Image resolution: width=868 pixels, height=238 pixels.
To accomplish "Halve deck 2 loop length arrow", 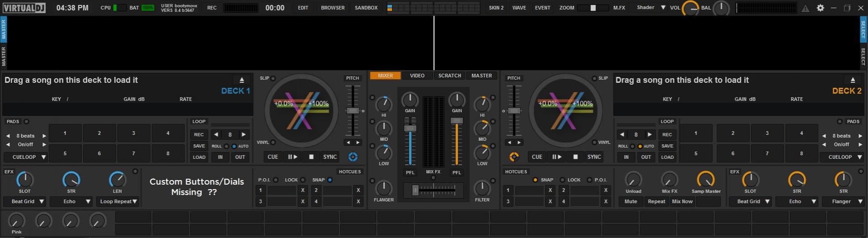I will coord(622,134).
